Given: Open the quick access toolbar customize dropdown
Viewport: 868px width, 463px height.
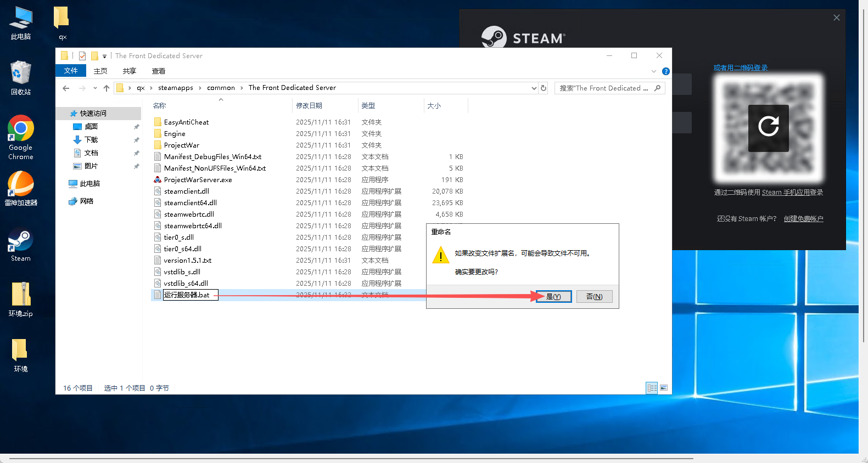Looking at the screenshot, I should [104, 56].
